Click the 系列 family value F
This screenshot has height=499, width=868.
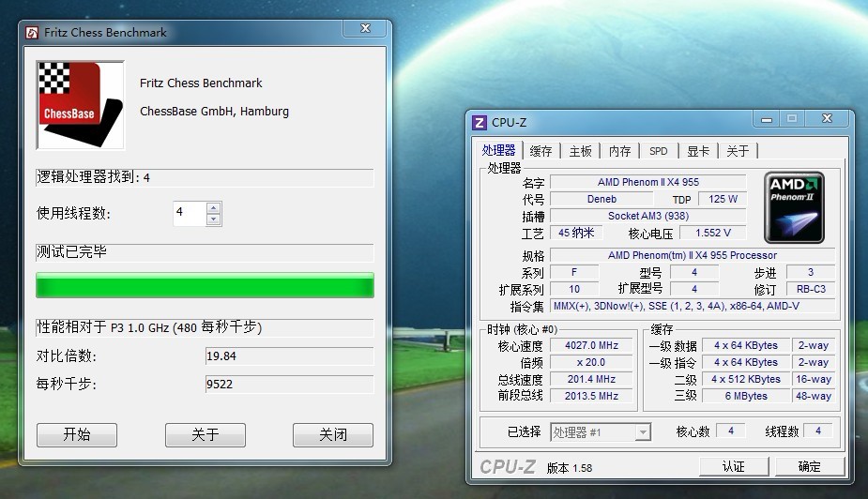pos(574,272)
